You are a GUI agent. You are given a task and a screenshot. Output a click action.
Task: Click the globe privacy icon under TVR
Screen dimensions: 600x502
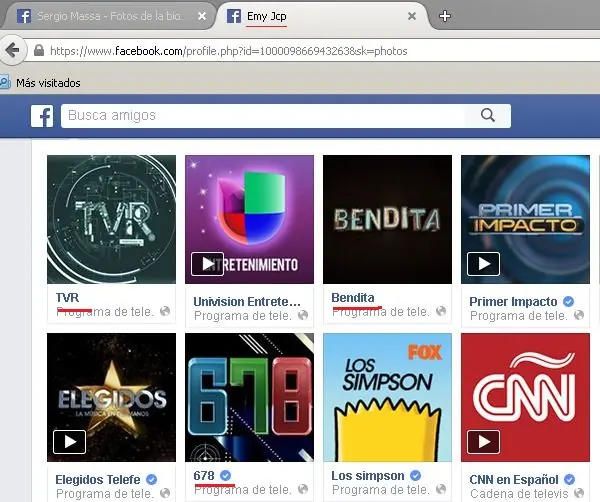165,311
